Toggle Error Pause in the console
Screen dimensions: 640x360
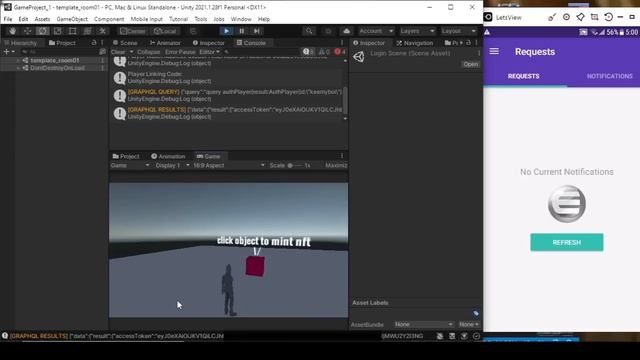180,52
